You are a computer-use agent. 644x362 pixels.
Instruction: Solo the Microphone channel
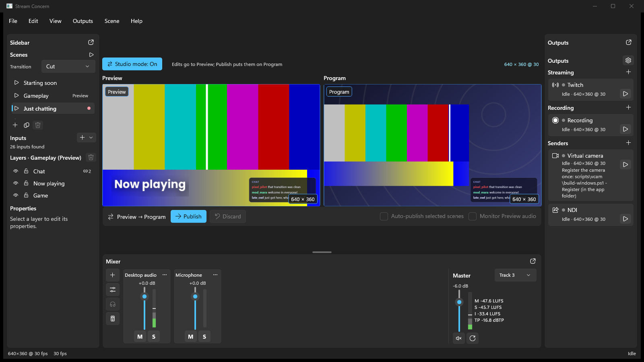click(204, 337)
